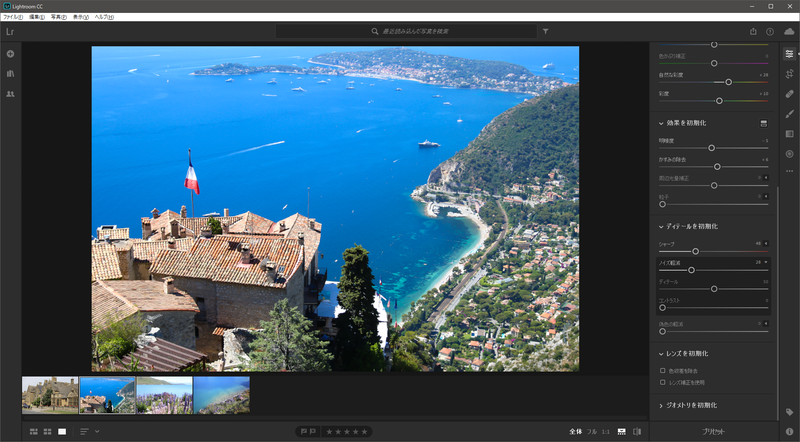This screenshot has height=442, width=800.
Task: Select the stone manor house thumbnail
Action: (50, 395)
